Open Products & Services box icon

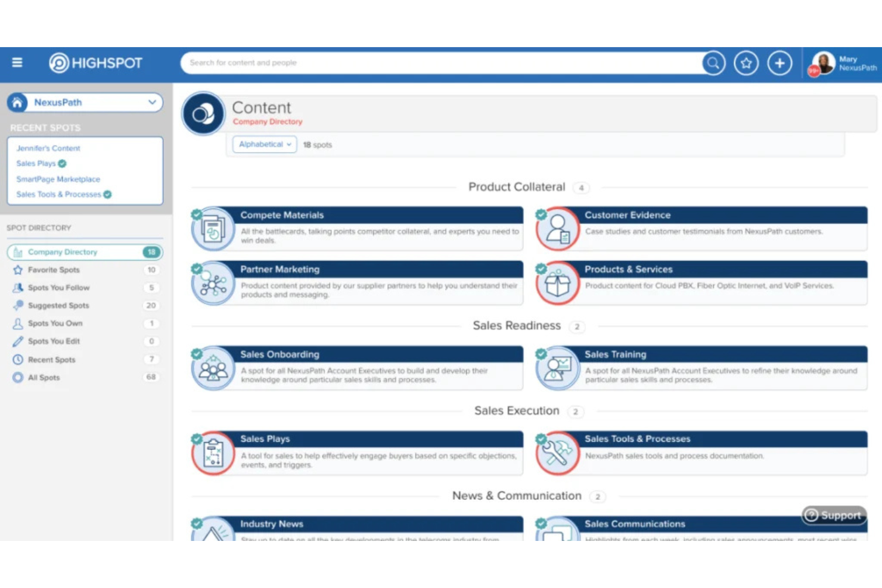pyautogui.click(x=558, y=284)
